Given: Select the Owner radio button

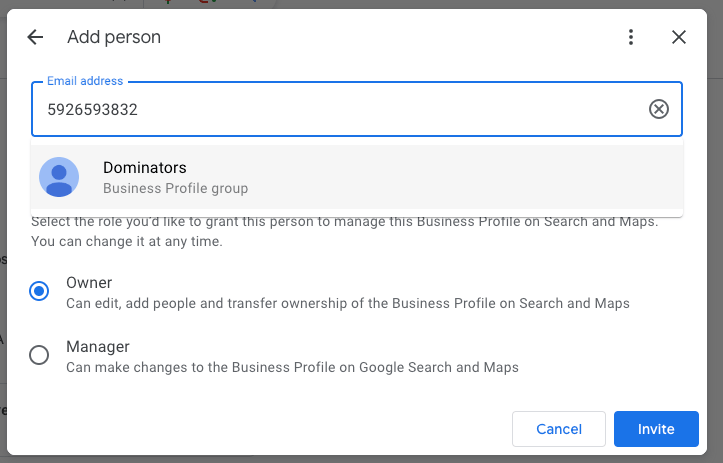Looking at the screenshot, I should click(x=39, y=291).
